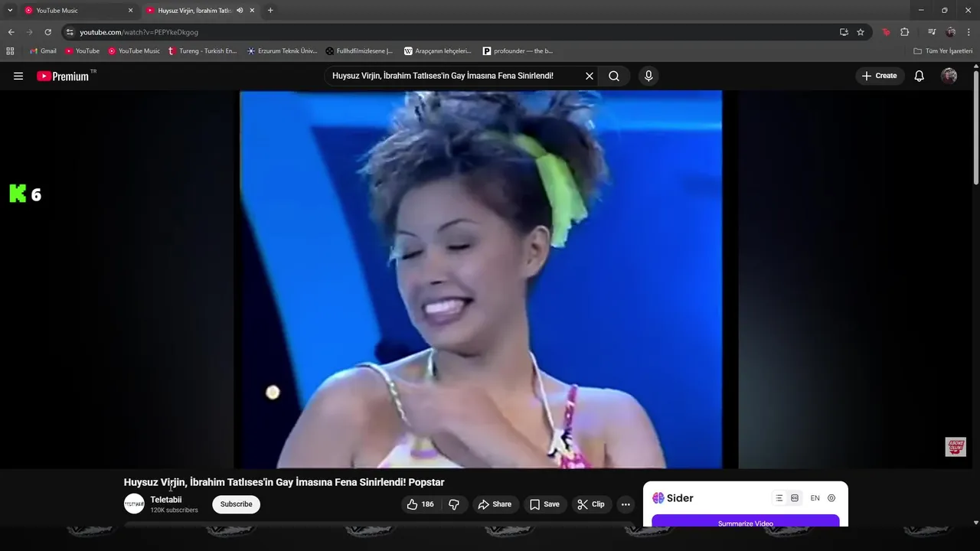This screenshot has height=551, width=980.
Task: Install app icon in address bar
Action: pyautogui.click(x=844, y=32)
